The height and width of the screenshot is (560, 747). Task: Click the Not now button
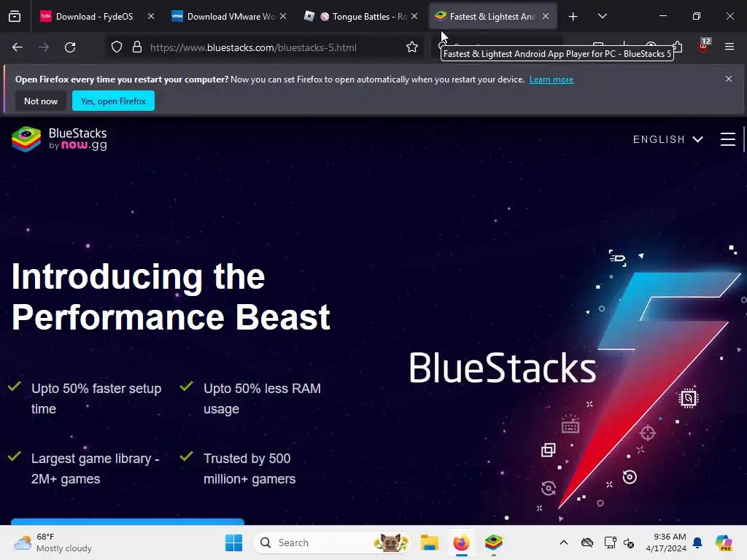tap(41, 101)
